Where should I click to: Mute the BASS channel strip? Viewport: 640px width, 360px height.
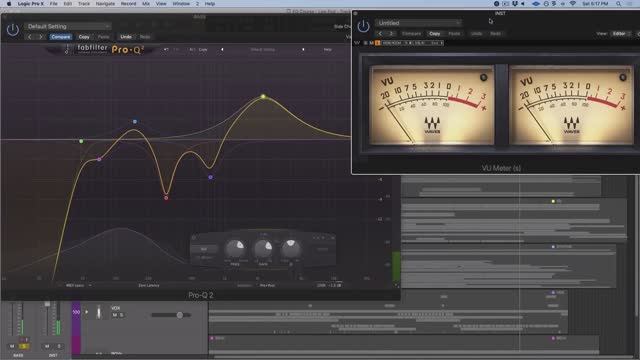tap(12, 346)
